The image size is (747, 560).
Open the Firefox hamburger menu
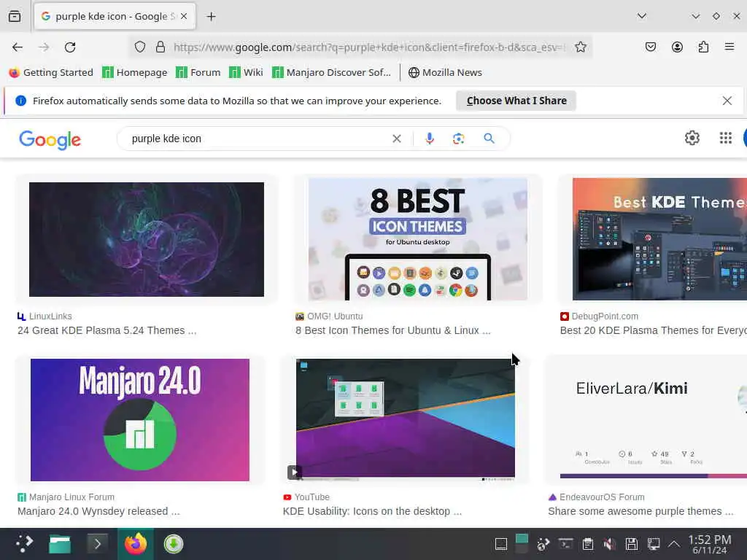729,47
